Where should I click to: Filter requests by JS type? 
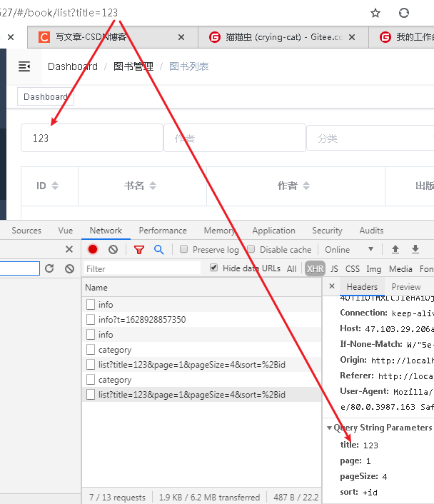[x=334, y=268]
